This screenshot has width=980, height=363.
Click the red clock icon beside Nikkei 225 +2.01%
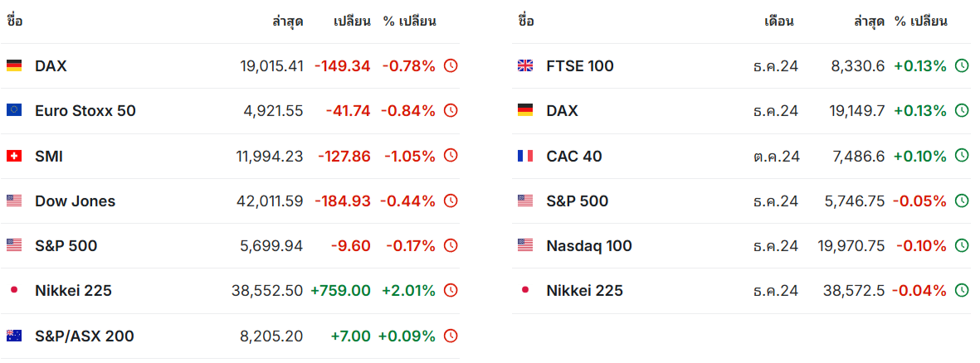coord(451,291)
